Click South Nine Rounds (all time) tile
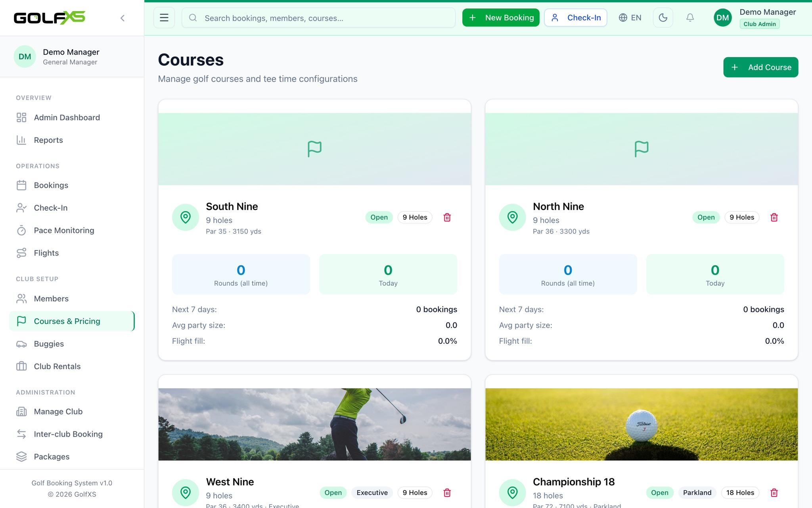This screenshot has height=508, width=812. (x=241, y=274)
